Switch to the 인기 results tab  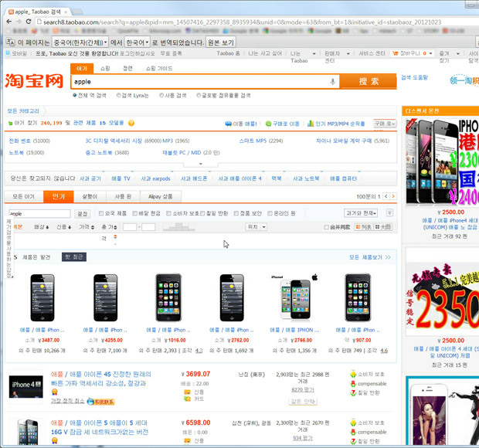59,196
